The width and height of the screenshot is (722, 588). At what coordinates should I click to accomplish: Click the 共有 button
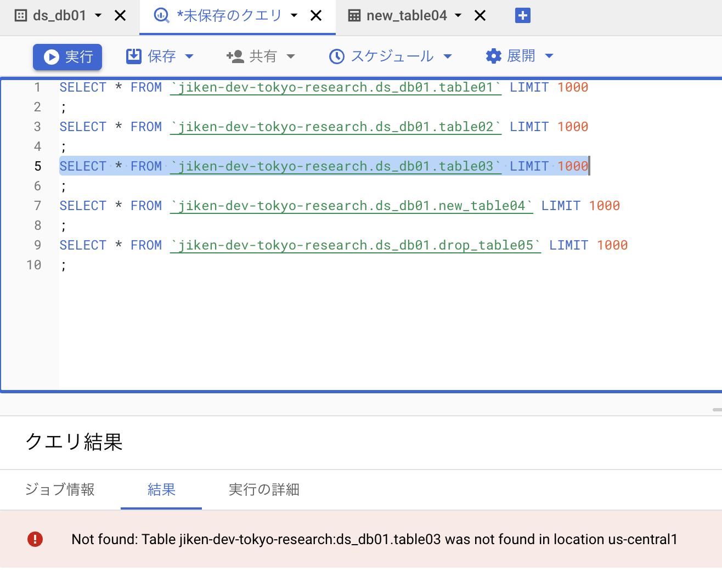point(252,56)
